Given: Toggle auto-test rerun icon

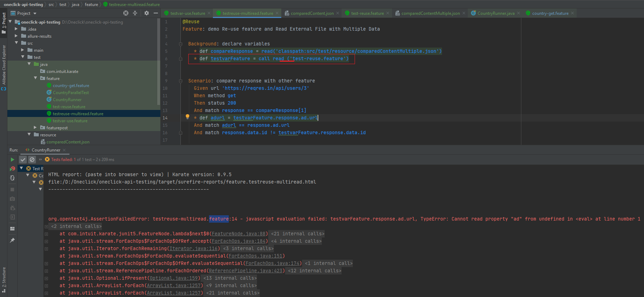Looking at the screenshot, I should [12, 178].
